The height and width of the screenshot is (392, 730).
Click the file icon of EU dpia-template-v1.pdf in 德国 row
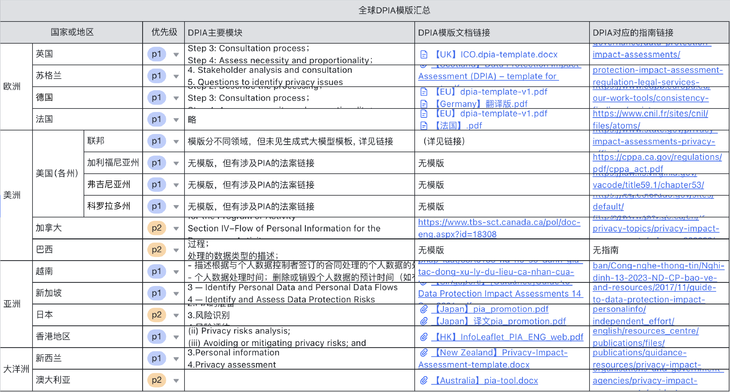(424, 92)
